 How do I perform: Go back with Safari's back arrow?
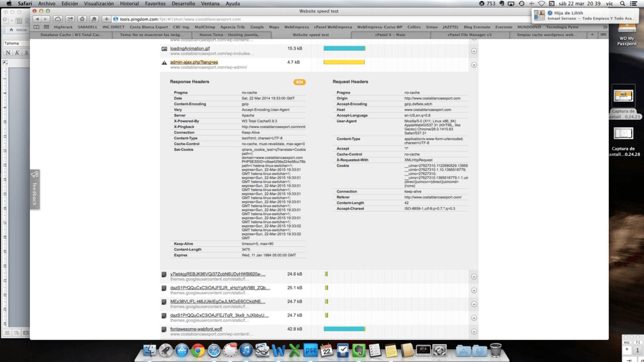tap(37, 19)
